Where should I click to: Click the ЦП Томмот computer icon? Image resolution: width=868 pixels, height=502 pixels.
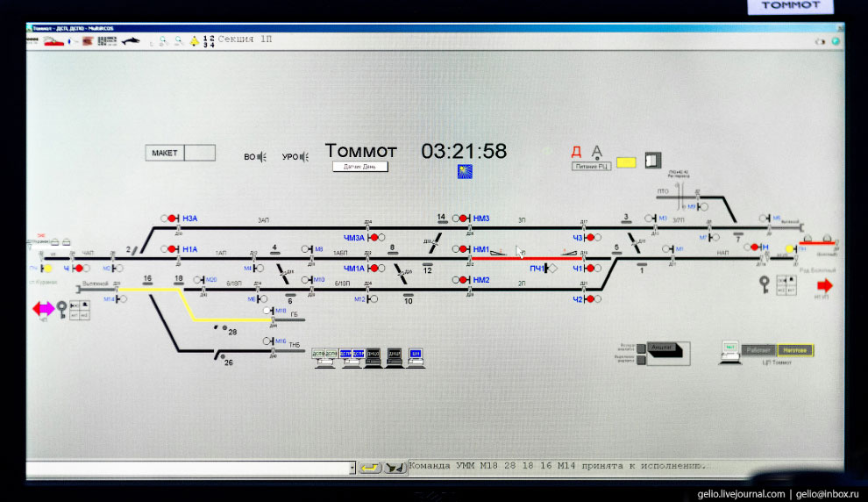(x=729, y=353)
